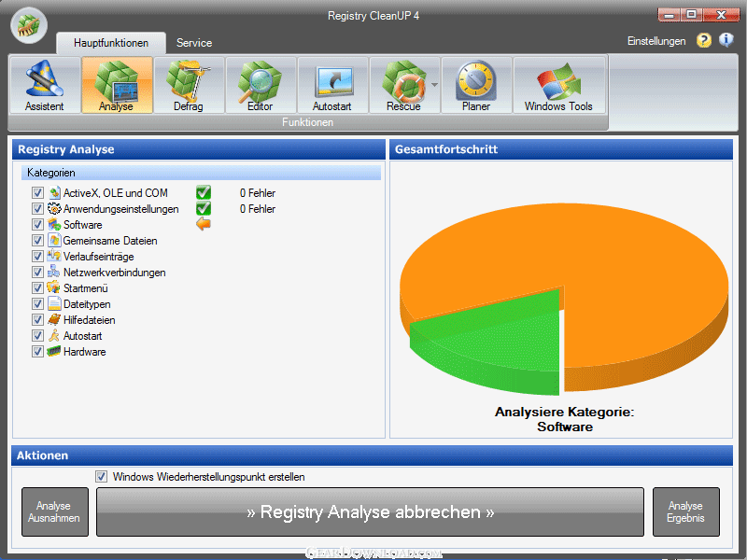Viewport: 747px width, 560px height.
Task: Open help via the question mark icon
Action: tap(704, 40)
